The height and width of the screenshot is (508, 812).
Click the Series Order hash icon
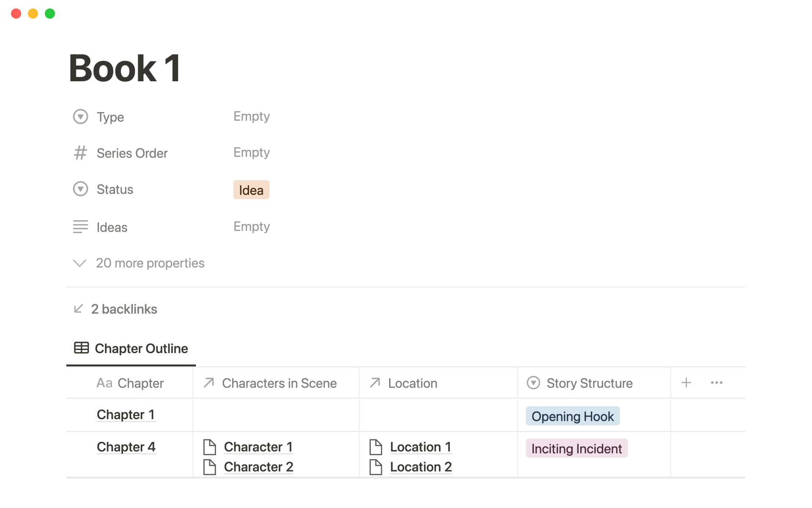80,153
